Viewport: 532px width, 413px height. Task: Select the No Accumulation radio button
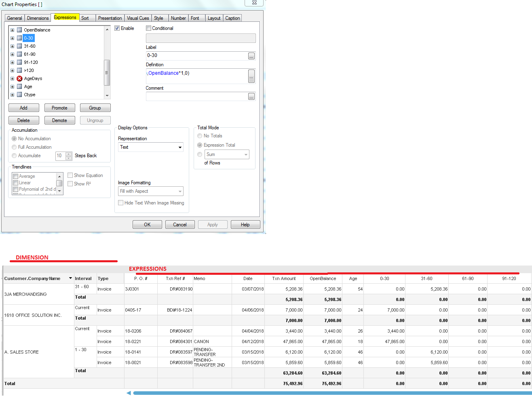point(14,139)
